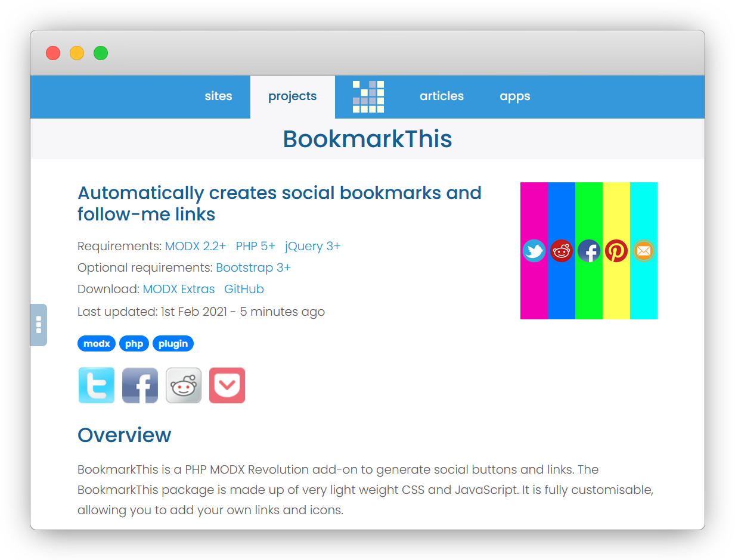Minimize the window with the yellow button

click(x=77, y=53)
